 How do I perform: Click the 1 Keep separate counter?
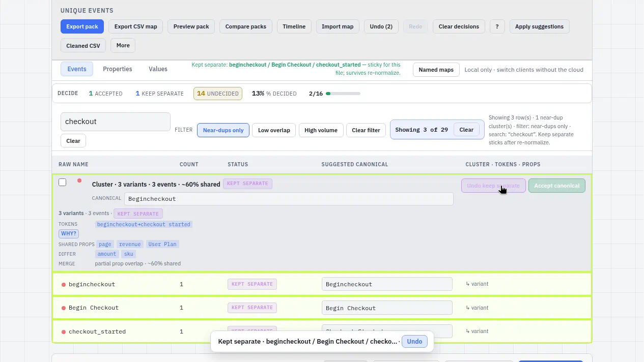point(159,94)
